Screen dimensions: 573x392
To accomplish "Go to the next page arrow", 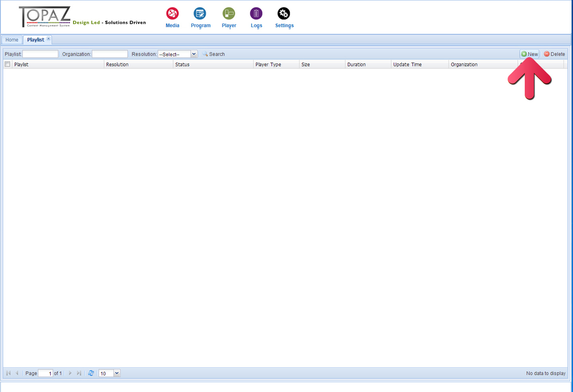I will (70, 373).
